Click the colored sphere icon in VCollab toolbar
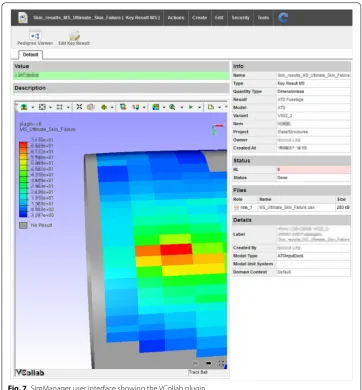362x390 pixels. tap(90, 107)
